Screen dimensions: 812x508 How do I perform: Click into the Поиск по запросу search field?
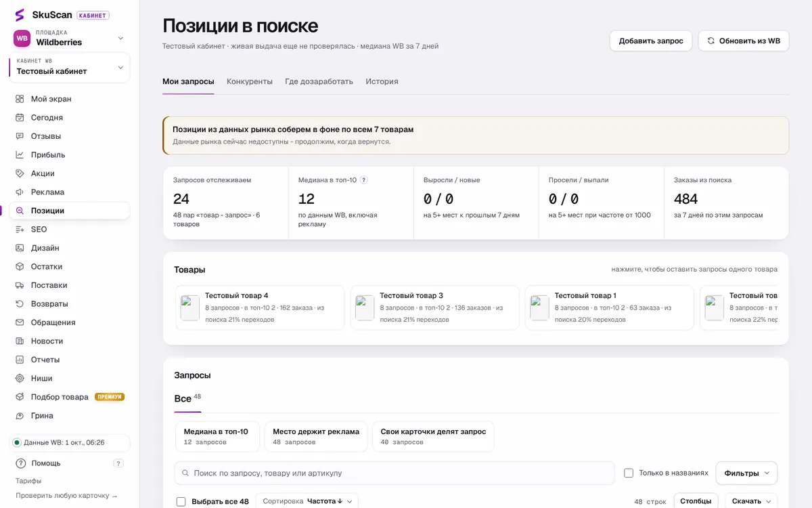[x=394, y=473]
